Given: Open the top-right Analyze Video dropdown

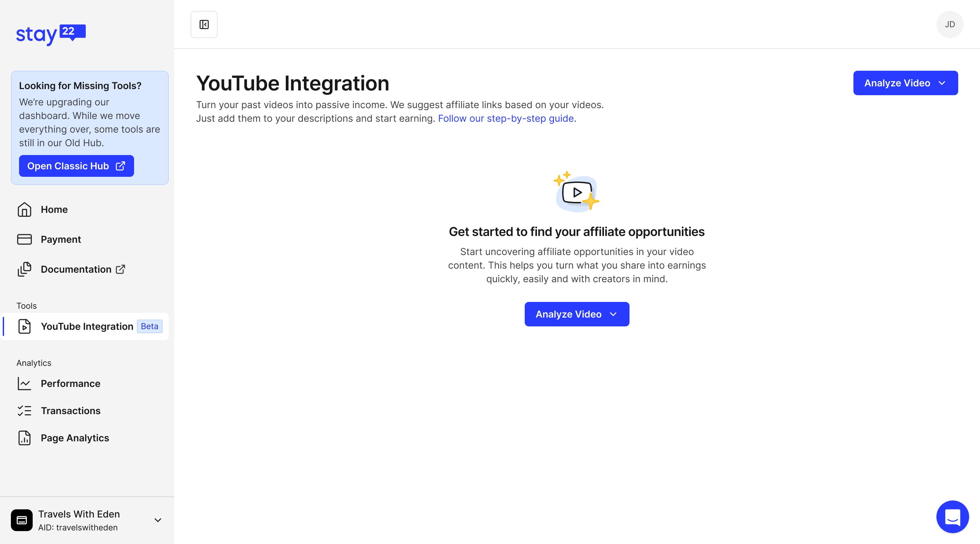Looking at the screenshot, I should click(905, 83).
